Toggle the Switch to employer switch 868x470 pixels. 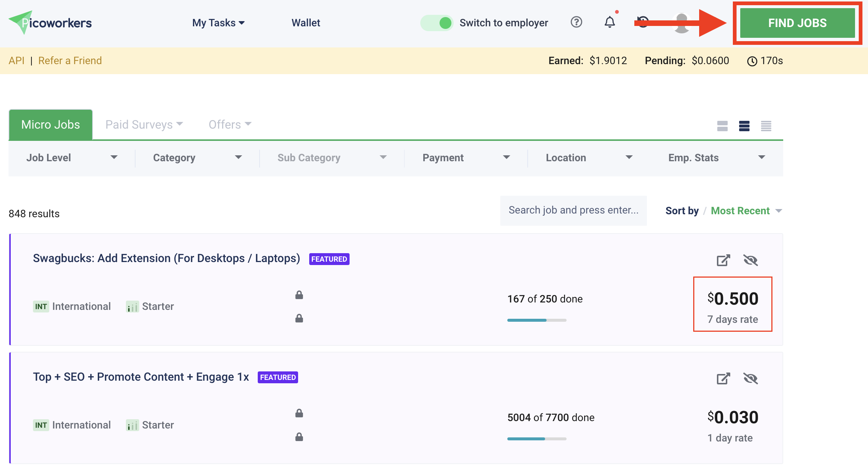[x=437, y=23]
